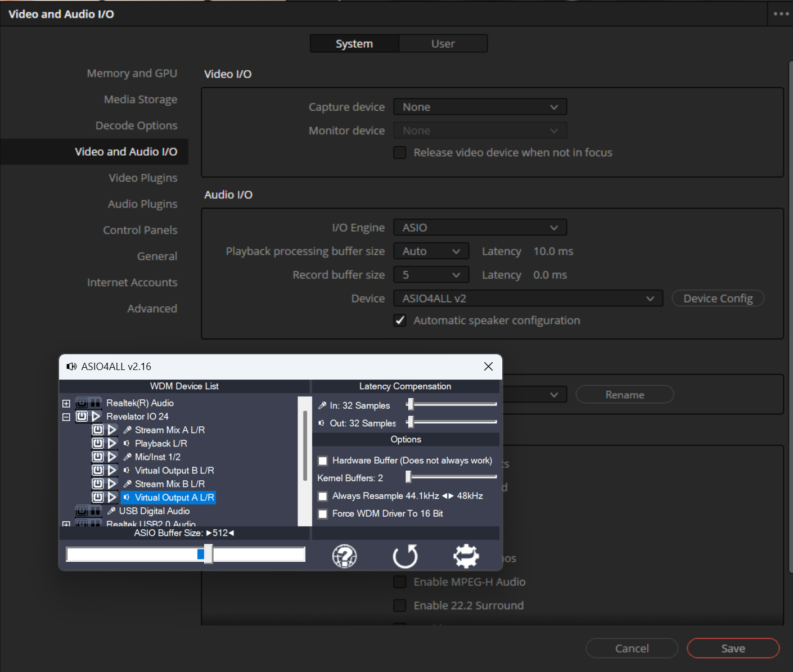Toggle power icon for Revelator IO 24
This screenshot has width=793, height=672.
(82, 417)
